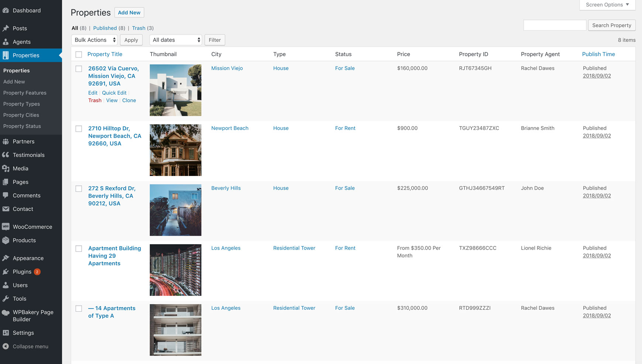Click the property search input field

click(555, 25)
